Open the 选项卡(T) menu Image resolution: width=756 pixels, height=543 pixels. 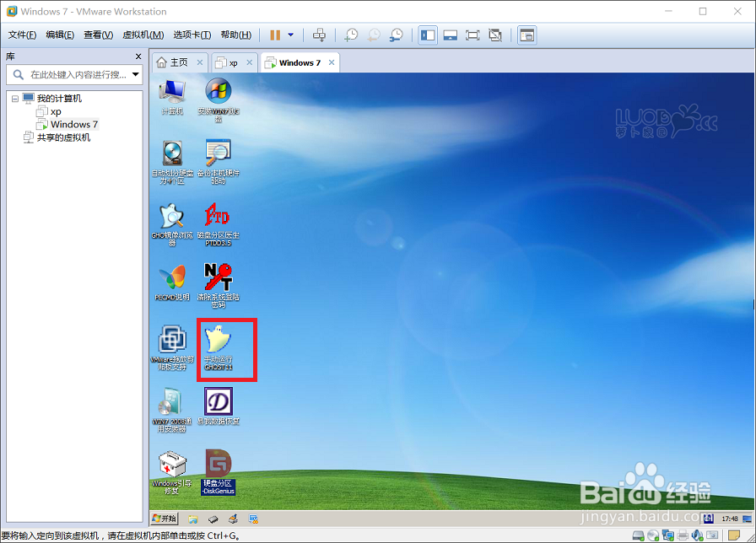[192, 35]
